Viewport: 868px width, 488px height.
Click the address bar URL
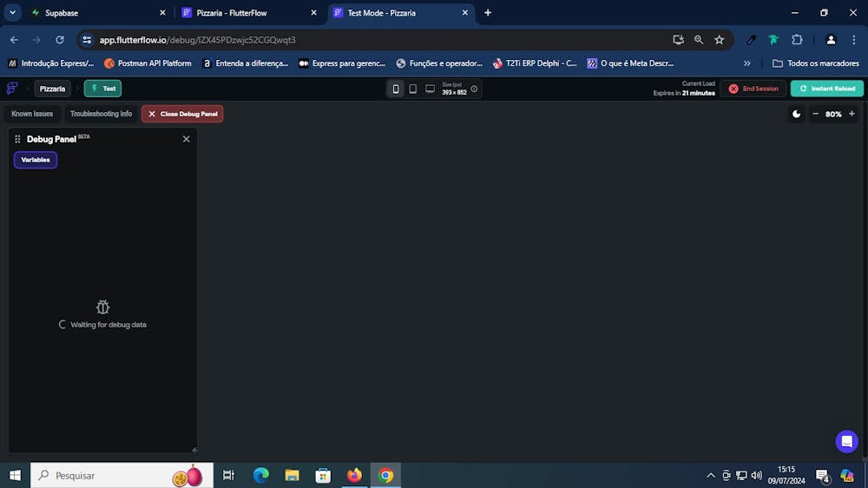point(197,40)
